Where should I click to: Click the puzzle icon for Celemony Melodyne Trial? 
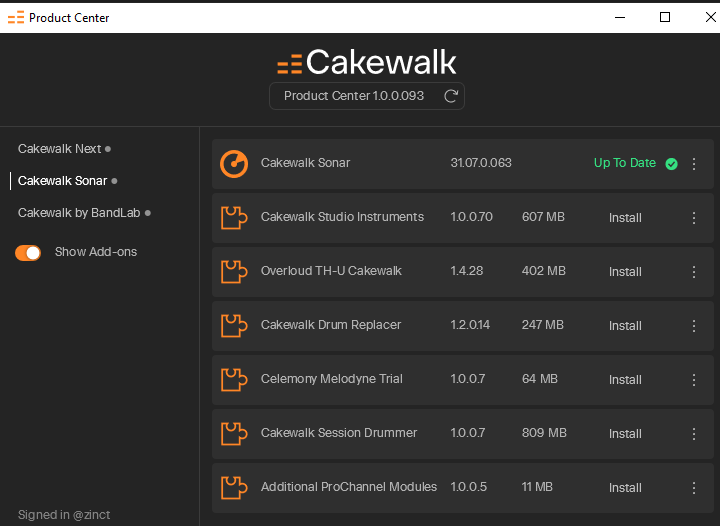(234, 380)
